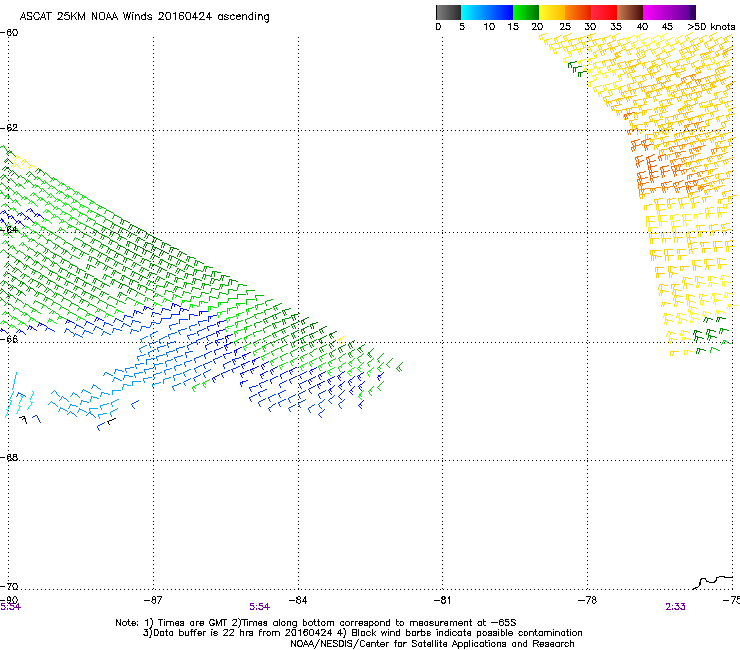Click the '-78' longitude axis label
This screenshot has width=740, height=650.
coord(587,600)
